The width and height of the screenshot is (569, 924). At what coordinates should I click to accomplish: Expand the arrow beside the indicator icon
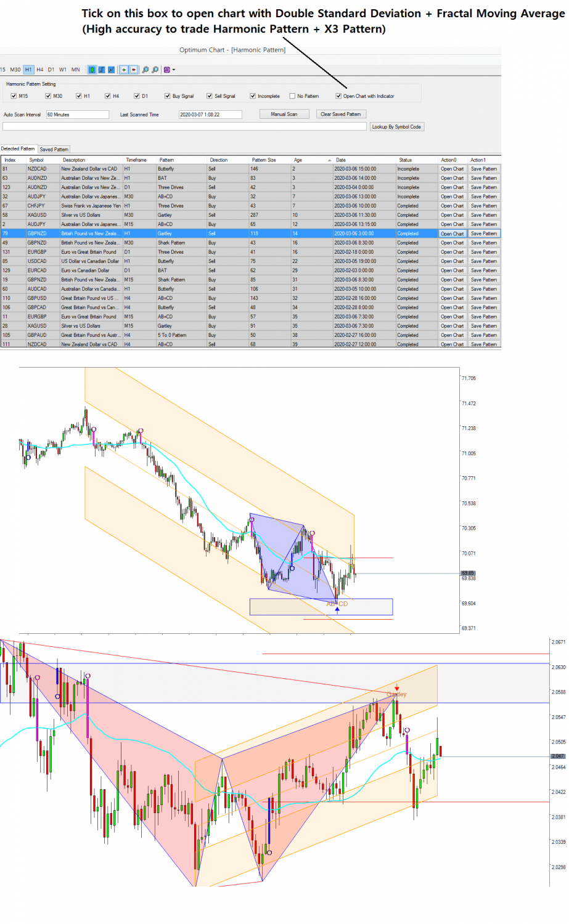[x=174, y=70]
